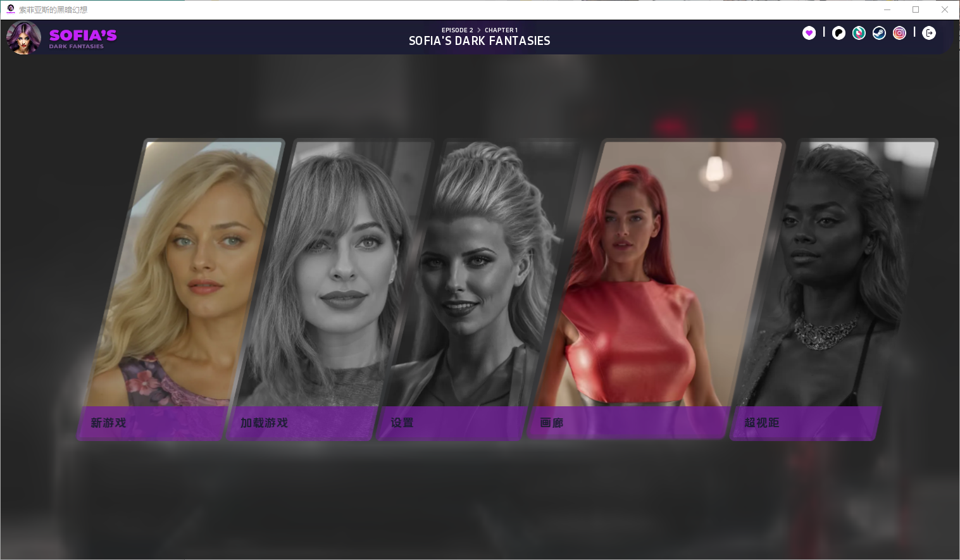Click the blonde woman portrait card
Image resolution: width=960 pixels, height=560 pixels.
pyautogui.click(x=184, y=272)
